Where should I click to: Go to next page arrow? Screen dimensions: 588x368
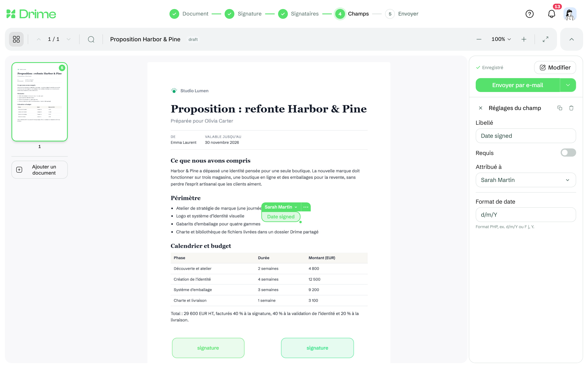coord(69,39)
